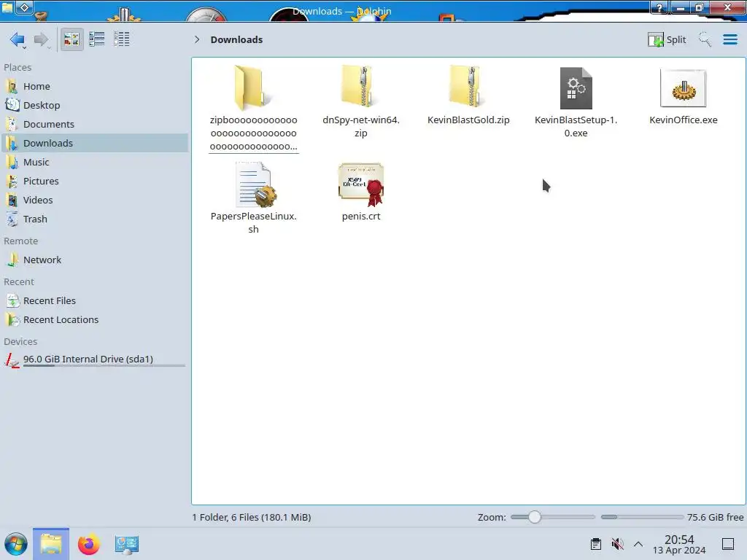Select the KevinBlastGold.zip archive icon
The width and height of the screenshot is (747, 560).
click(468, 88)
